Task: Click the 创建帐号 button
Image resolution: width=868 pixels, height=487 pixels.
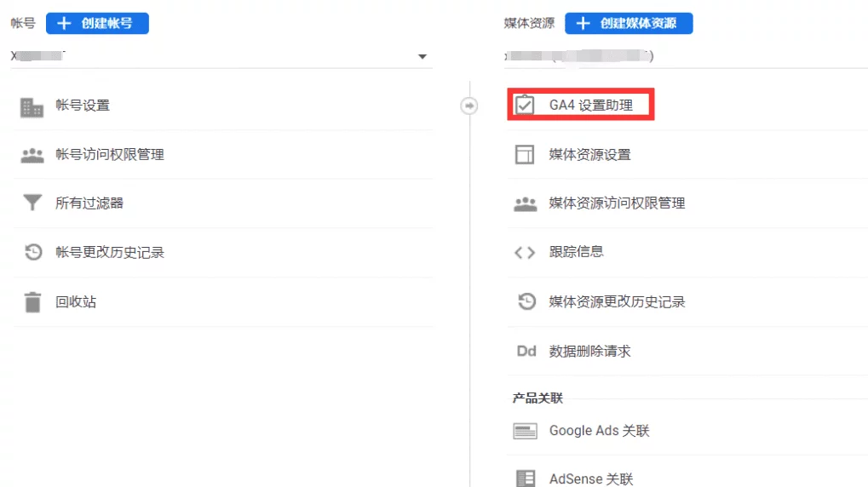Action: click(97, 23)
